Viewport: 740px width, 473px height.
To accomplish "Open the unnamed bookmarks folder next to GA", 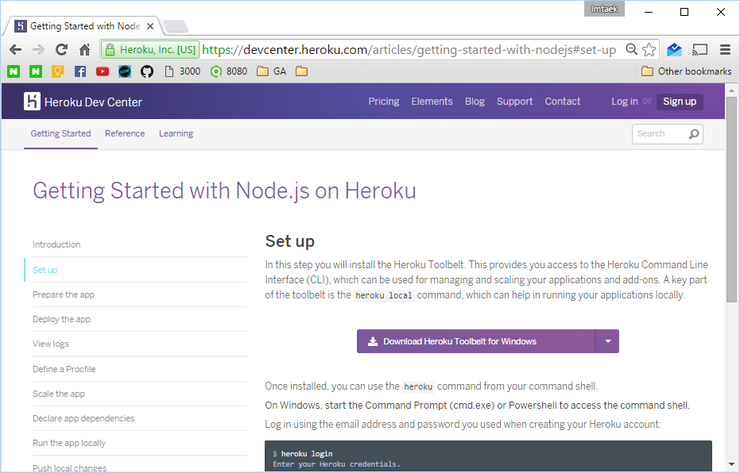I will pyautogui.click(x=302, y=71).
